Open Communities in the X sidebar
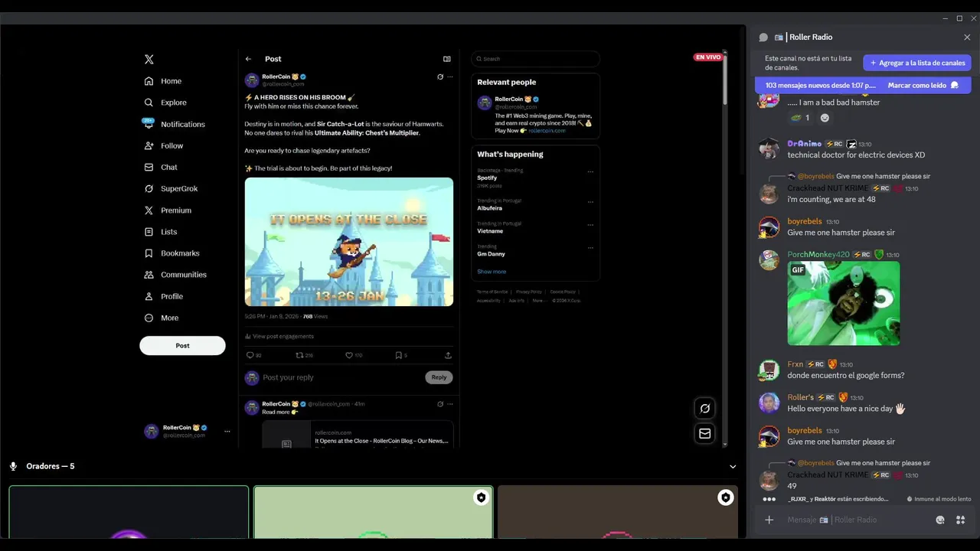The height and width of the screenshot is (551, 980). [175, 275]
